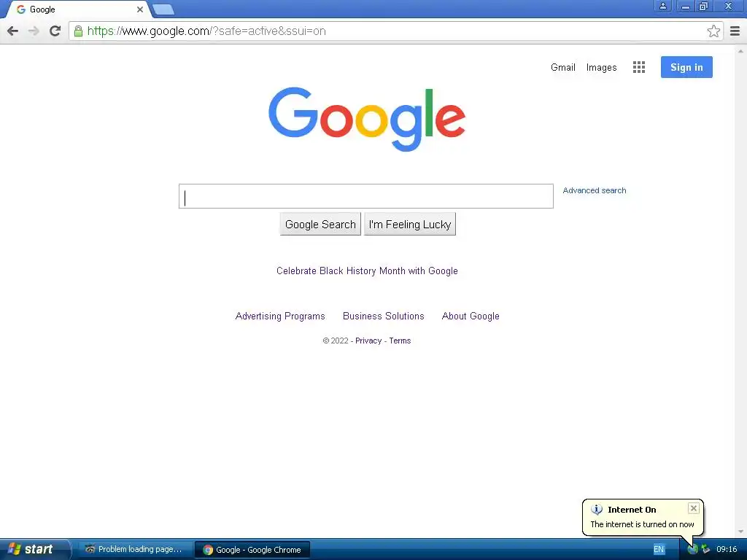Viewport: 747px width, 560px height.
Task: Click I'm Feeling Lucky button
Action: click(410, 225)
